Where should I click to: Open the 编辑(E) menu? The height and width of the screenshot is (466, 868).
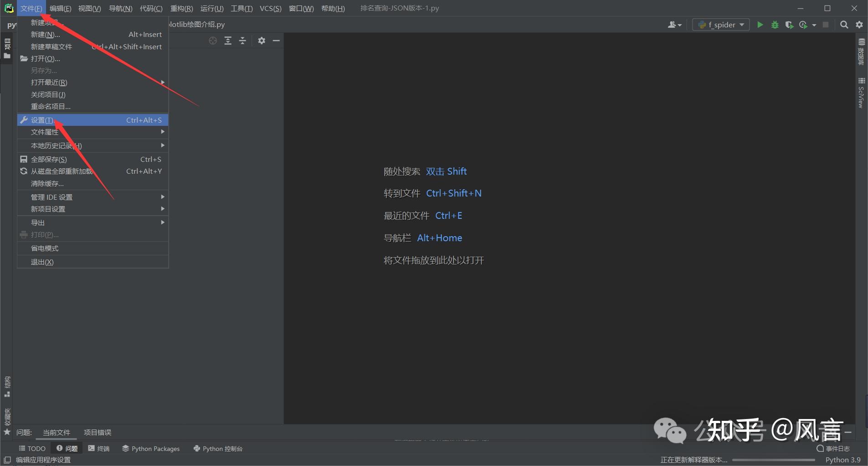60,8
